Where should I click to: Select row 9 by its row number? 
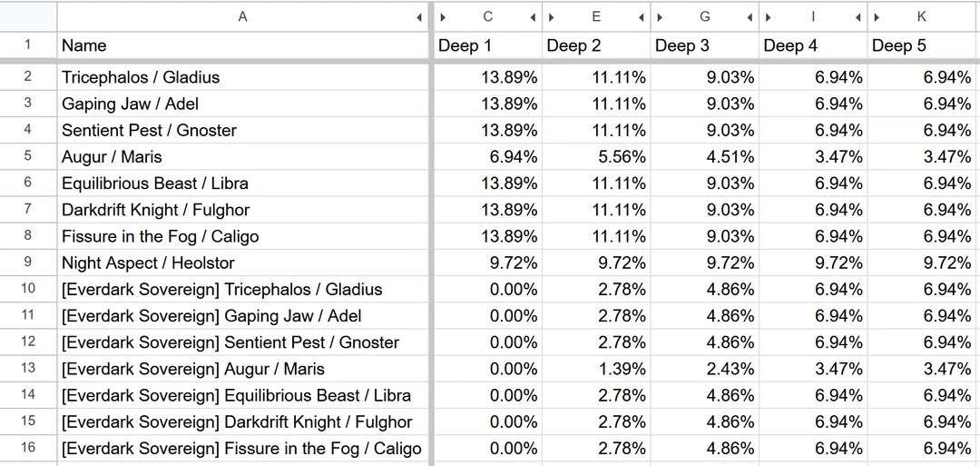(27, 263)
